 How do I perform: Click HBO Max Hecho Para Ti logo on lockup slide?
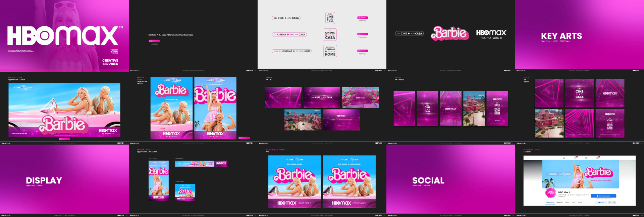pyautogui.click(x=491, y=34)
